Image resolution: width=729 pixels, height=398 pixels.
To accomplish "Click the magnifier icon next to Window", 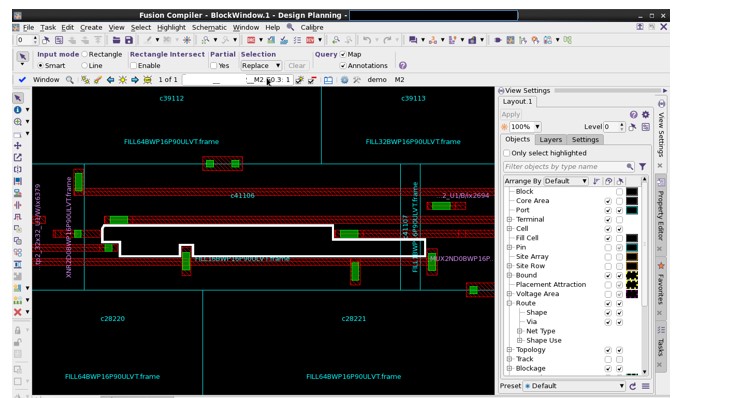I will tap(69, 80).
